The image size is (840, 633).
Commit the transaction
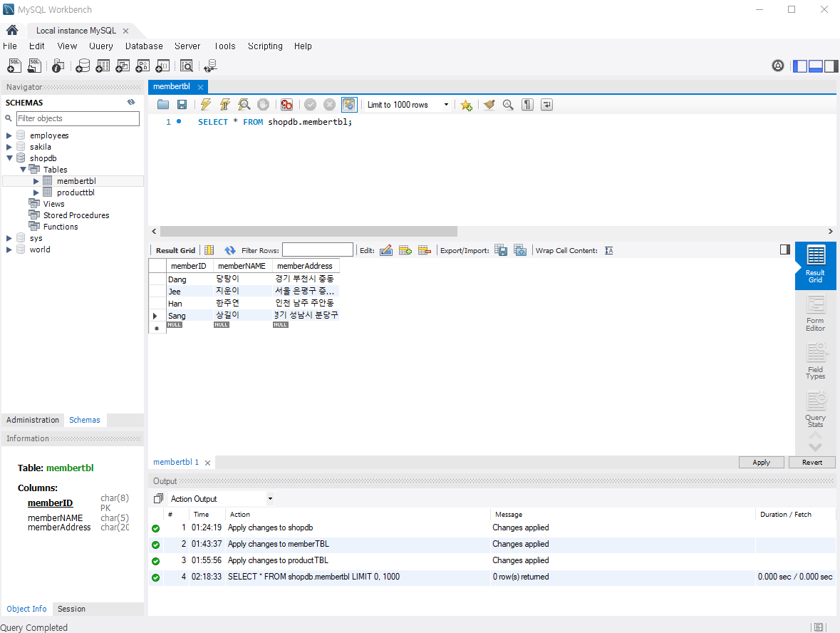310,105
